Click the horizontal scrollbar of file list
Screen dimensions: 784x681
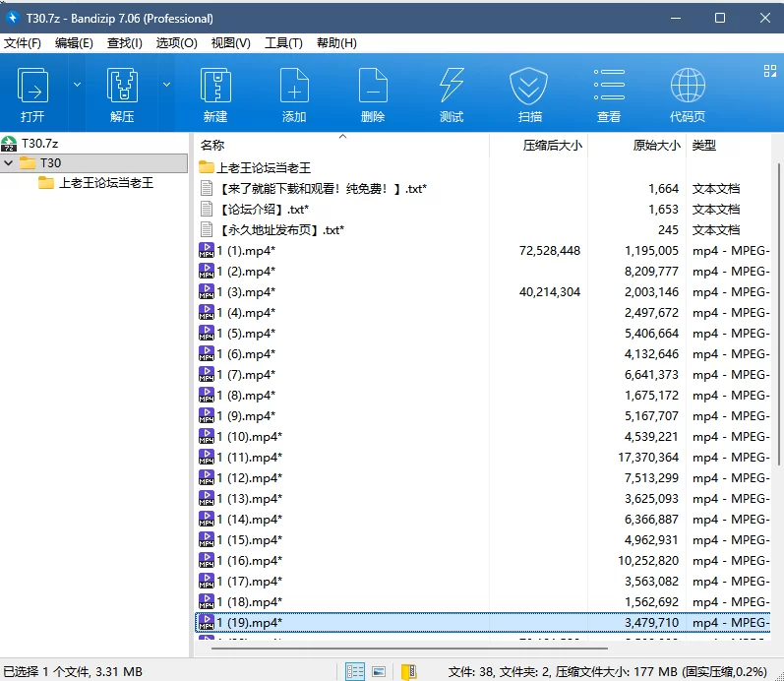(409, 648)
